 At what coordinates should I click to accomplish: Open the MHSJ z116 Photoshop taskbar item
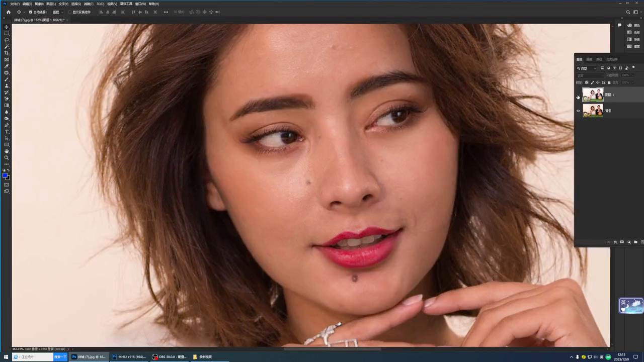129,357
